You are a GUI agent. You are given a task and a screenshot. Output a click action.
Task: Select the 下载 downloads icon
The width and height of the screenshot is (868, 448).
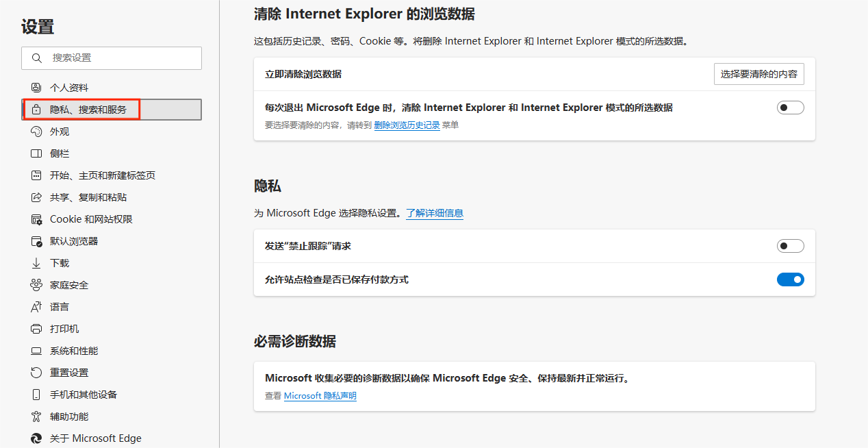point(37,262)
